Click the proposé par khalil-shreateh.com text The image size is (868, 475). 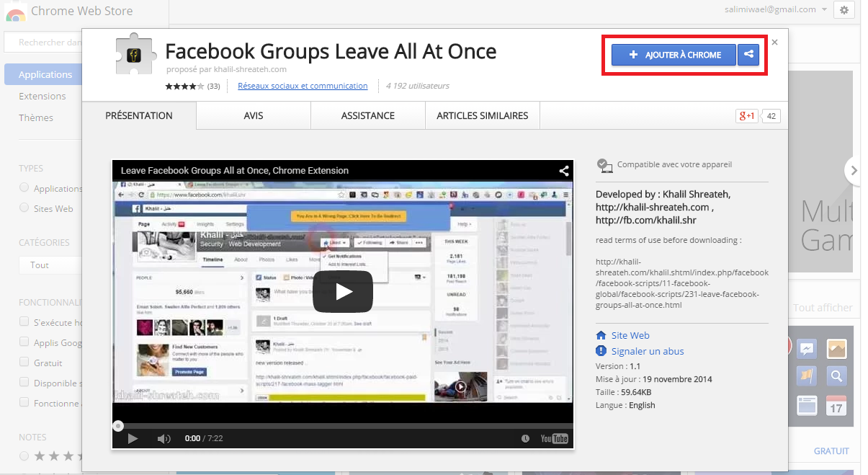227,69
